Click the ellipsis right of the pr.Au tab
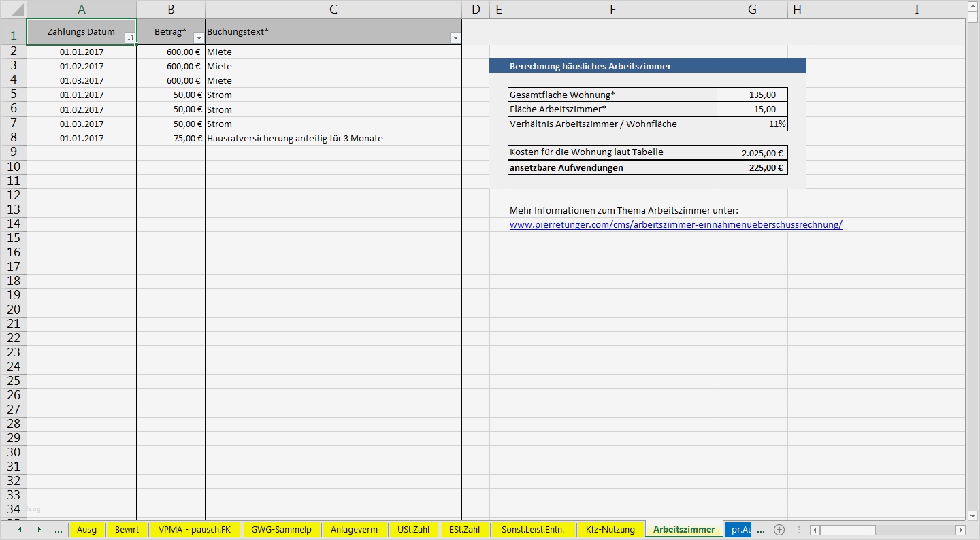Image resolution: width=980 pixels, height=540 pixels. pos(760,529)
